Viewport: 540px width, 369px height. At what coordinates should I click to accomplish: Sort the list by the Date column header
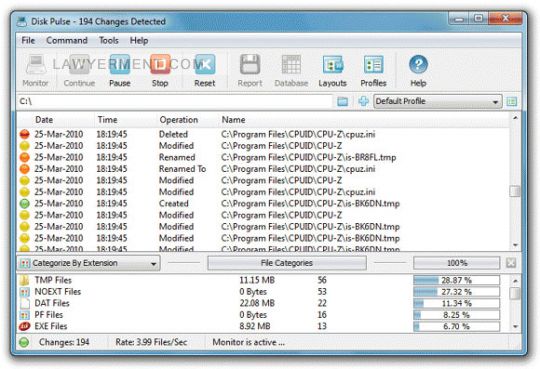click(x=44, y=120)
